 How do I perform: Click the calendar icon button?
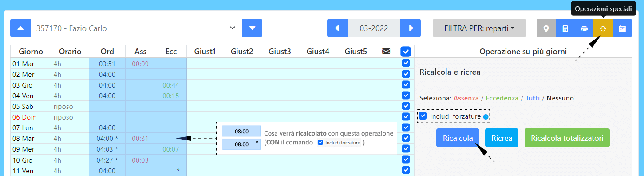coord(622,28)
